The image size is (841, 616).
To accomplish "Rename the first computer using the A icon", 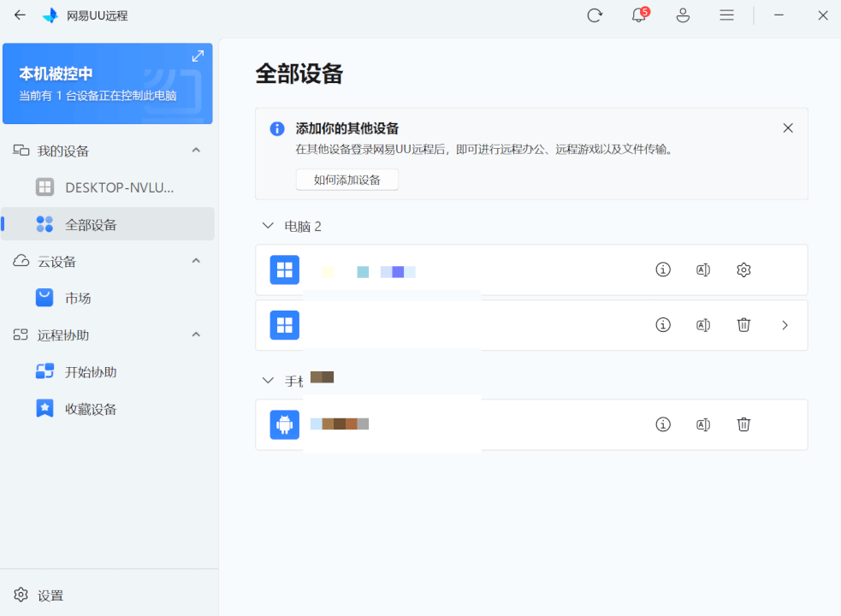I will click(702, 269).
